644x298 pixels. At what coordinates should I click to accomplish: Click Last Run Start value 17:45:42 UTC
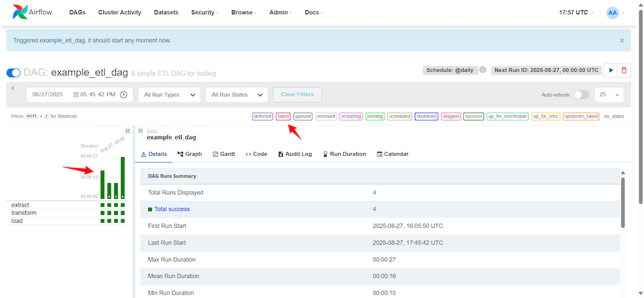(408, 243)
